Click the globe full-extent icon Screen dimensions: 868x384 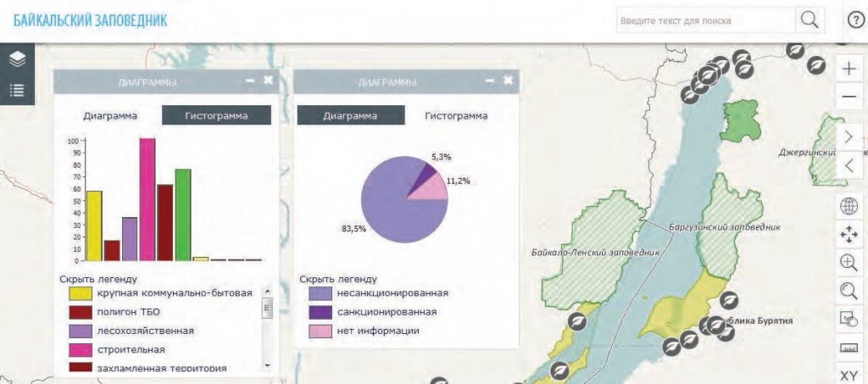point(849,206)
